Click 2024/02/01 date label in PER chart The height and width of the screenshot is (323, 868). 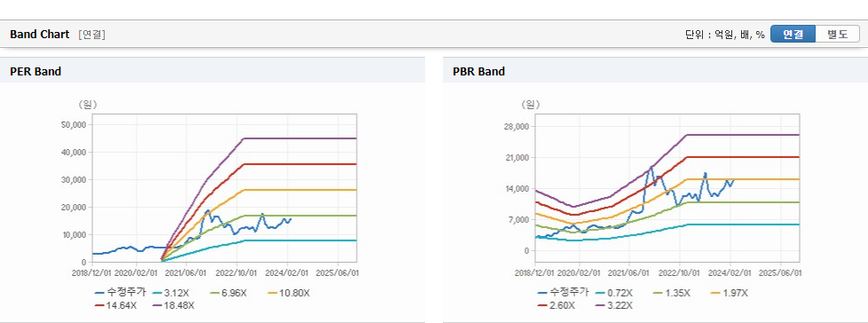[x=287, y=272]
